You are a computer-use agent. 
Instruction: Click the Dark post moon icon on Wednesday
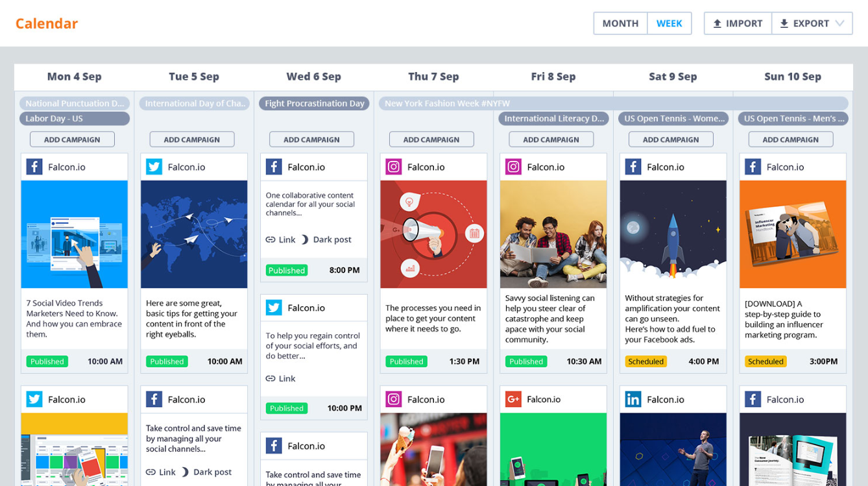point(305,239)
